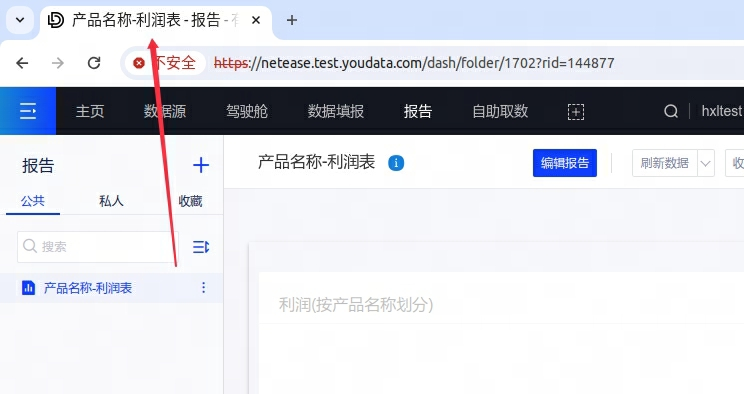The width and height of the screenshot is (744, 394).
Task: Open the browser tab search chevron
Action: (x=20, y=20)
